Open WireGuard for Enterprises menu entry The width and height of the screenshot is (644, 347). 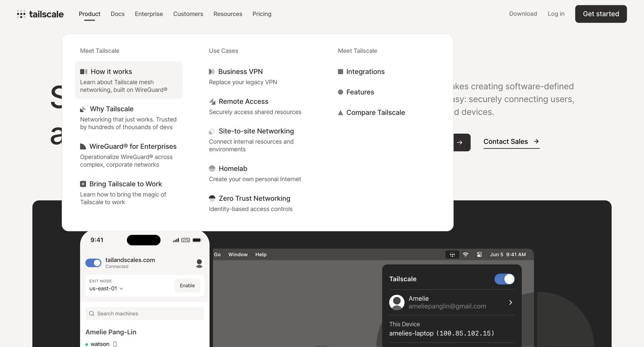(x=129, y=155)
